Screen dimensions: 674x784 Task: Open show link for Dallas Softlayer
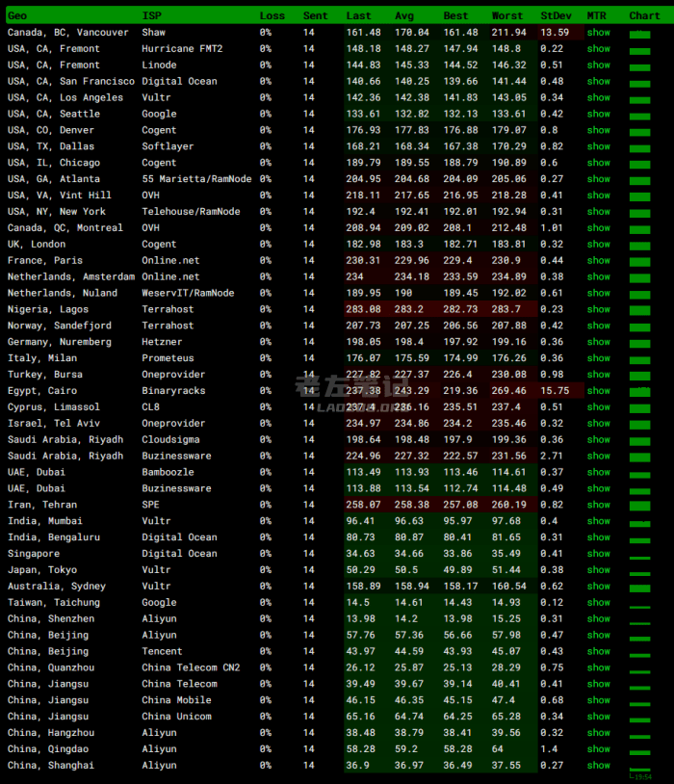coord(599,146)
